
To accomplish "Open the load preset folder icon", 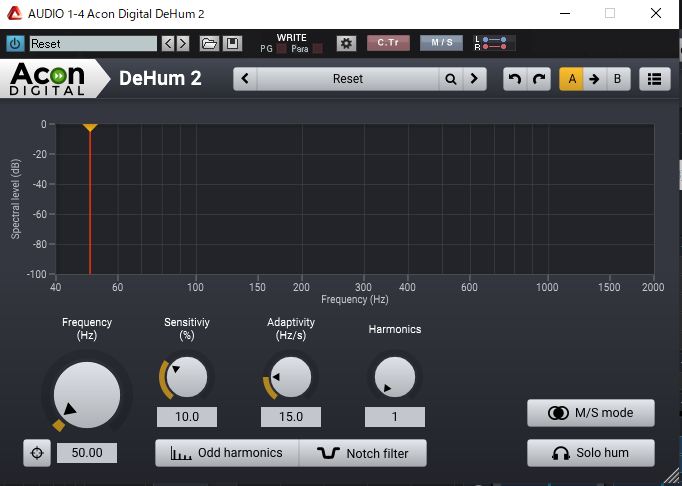I will tap(209, 44).
